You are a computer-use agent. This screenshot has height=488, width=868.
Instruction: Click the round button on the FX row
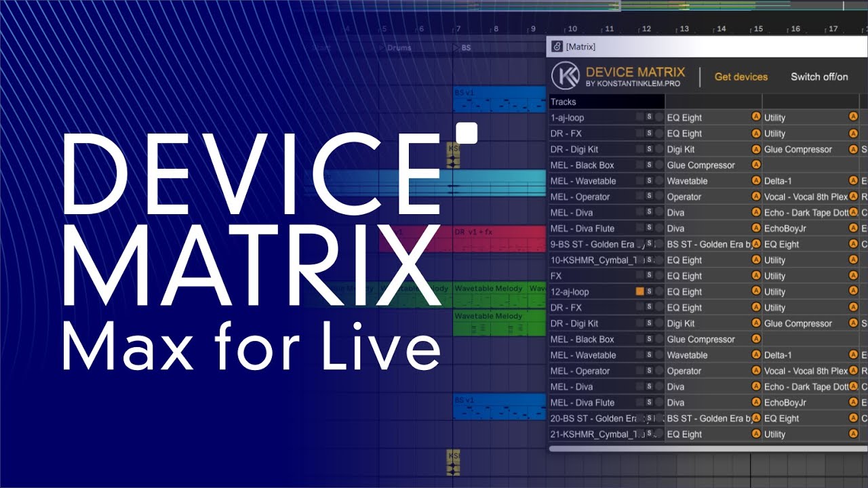tap(658, 276)
